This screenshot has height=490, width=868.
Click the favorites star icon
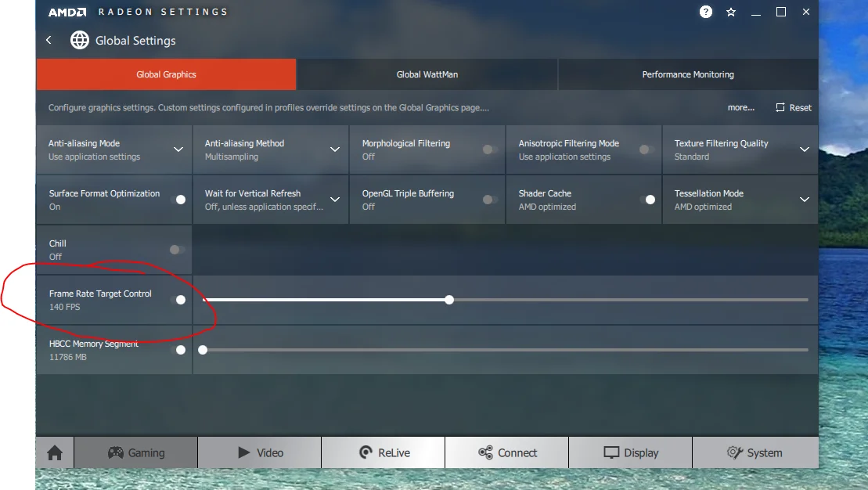731,13
